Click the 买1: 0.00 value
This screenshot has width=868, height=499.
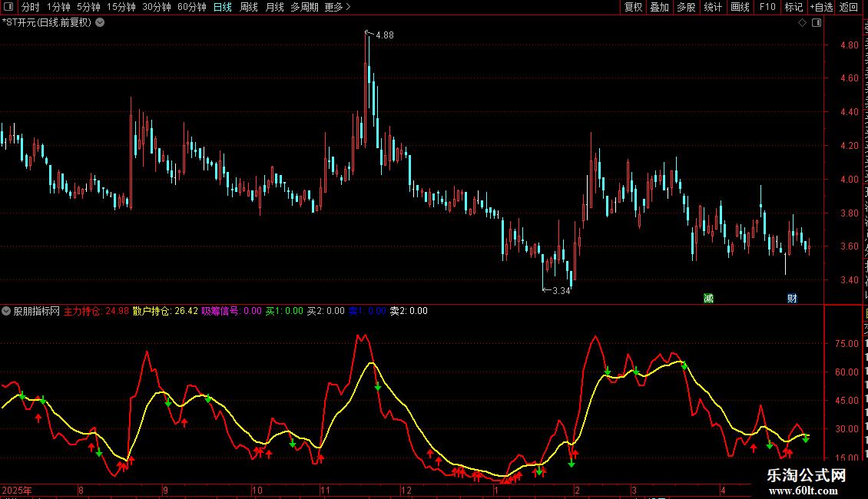coord(284,311)
